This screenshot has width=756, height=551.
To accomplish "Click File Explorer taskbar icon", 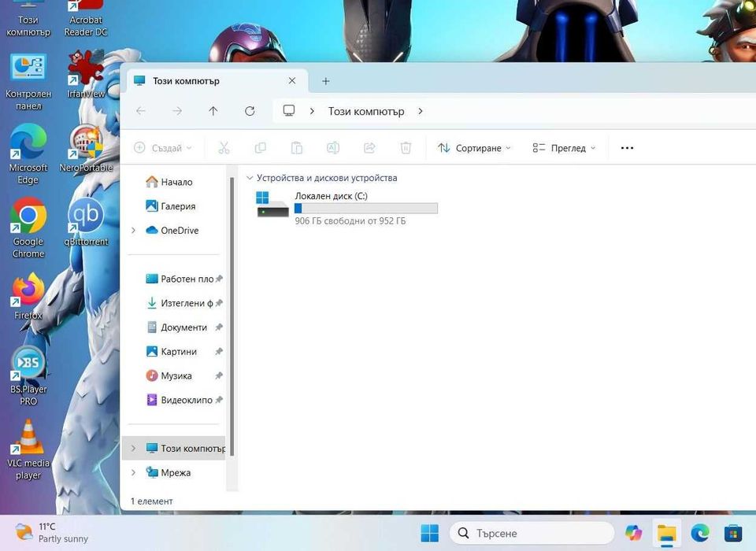I will [667, 533].
